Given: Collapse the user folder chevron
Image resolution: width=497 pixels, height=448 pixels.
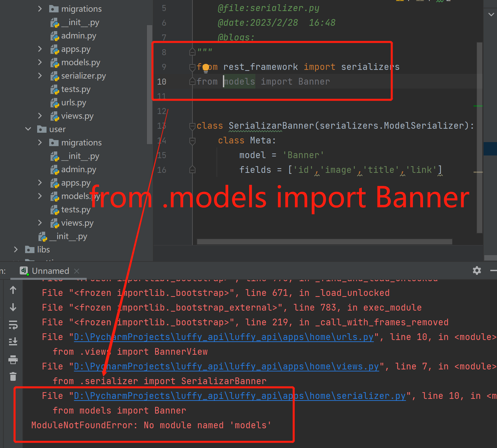Looking at the screenshot, I should coord(28,129).
